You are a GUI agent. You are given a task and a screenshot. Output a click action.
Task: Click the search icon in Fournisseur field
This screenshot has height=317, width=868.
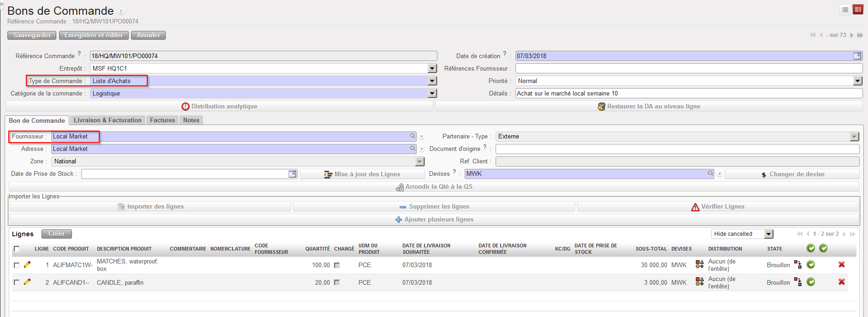pyautogui.click(x=413, y=136)
